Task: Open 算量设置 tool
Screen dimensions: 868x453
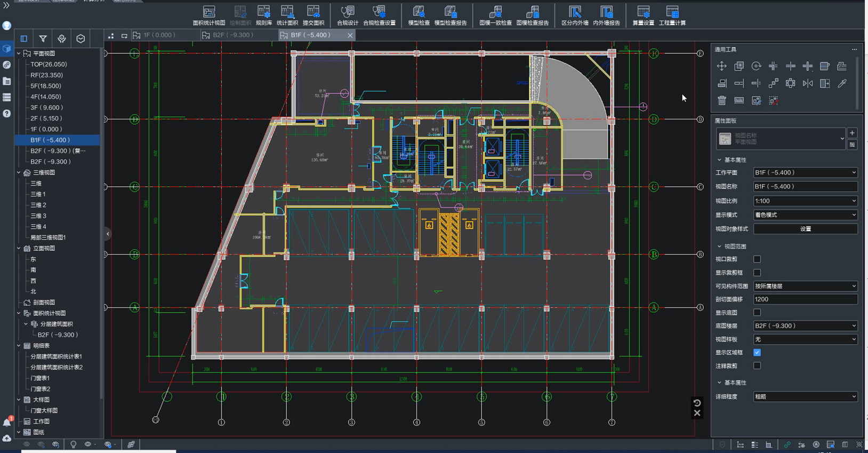Action: 643,15
